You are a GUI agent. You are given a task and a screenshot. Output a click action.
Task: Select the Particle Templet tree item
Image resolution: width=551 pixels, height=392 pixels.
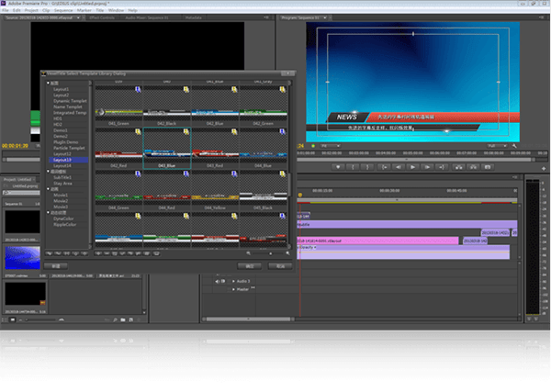tap(68, 149)
